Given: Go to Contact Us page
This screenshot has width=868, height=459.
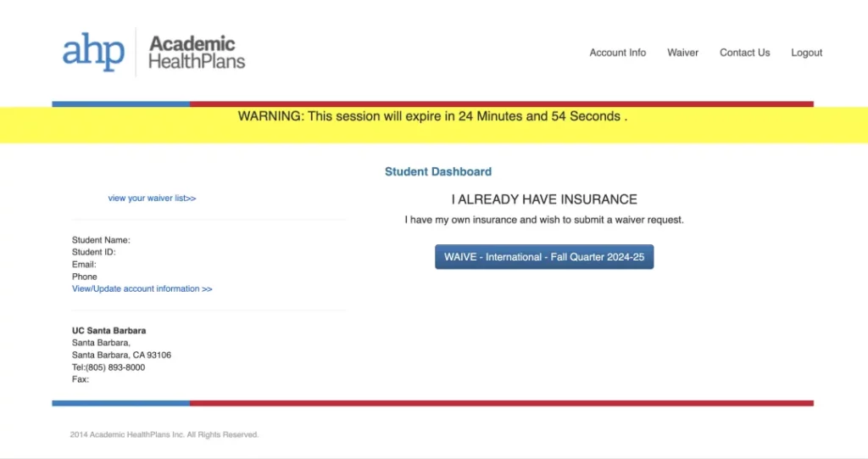Looking at the screenshot, I should tap(744, 53).
